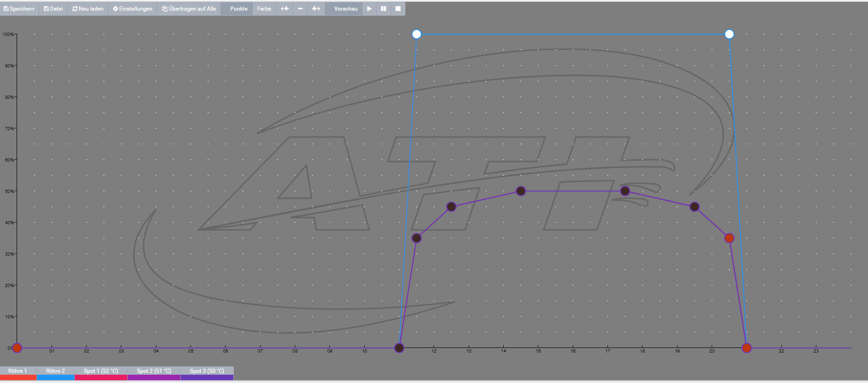Select the Röhre 2 channel tab

(x=55, y=371)
